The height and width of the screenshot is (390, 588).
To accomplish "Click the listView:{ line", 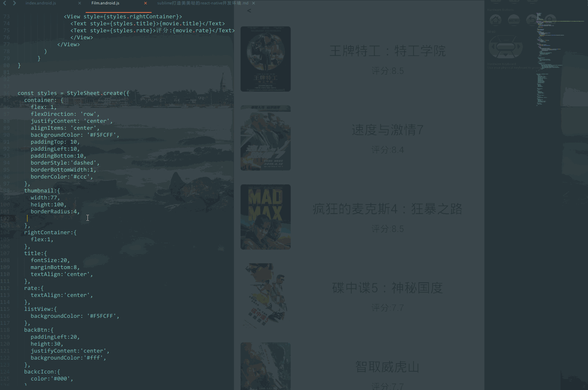I will [40, 309].
